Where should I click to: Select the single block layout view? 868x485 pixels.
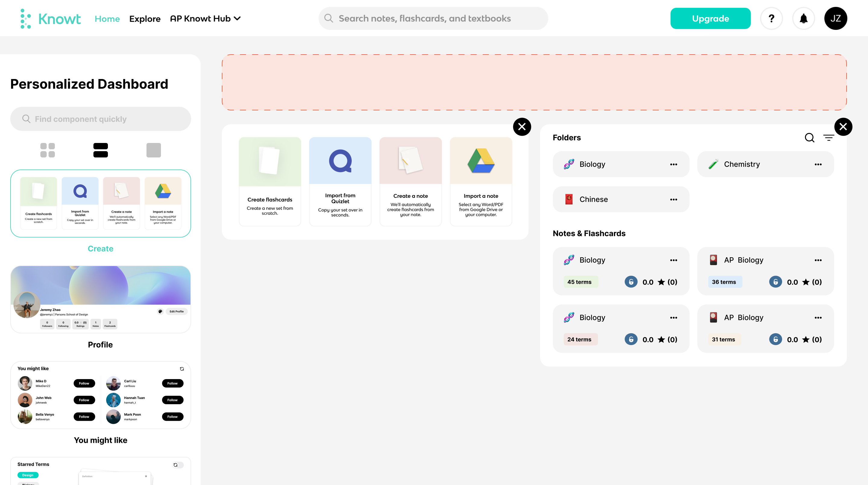coord(154,150)
